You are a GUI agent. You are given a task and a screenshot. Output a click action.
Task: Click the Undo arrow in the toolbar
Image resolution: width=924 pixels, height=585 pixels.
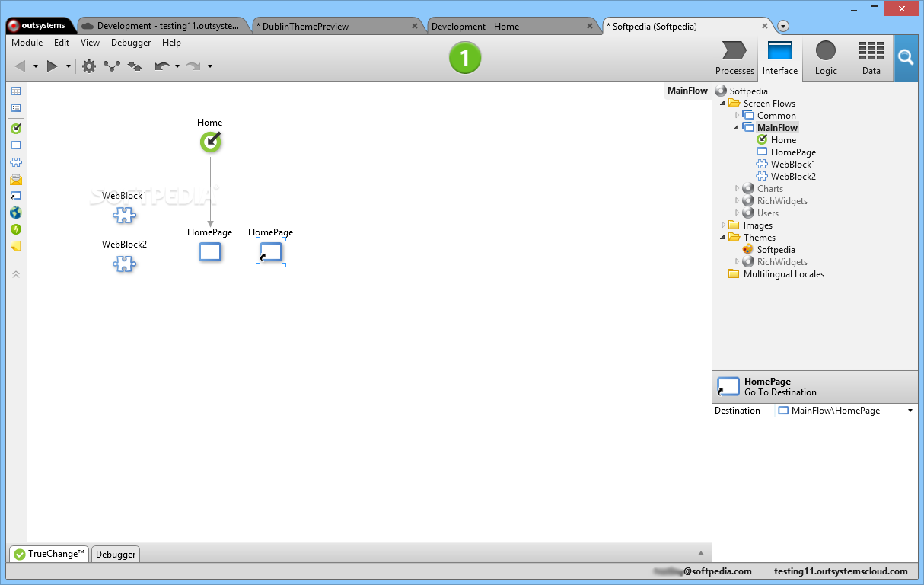click(x=161, y=66)
